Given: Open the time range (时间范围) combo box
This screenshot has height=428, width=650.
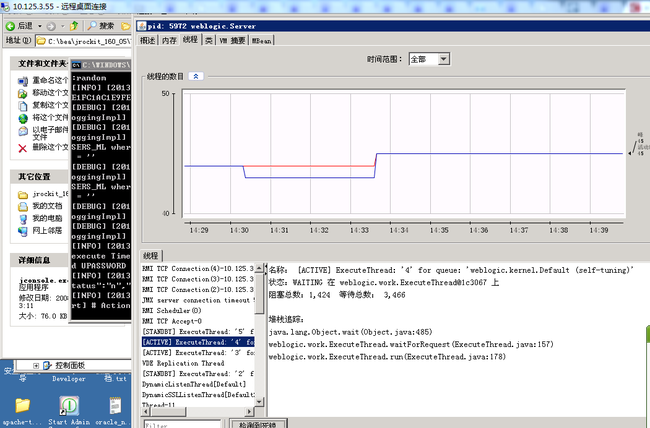Looking at the screenshot, I should pos(429,59).
